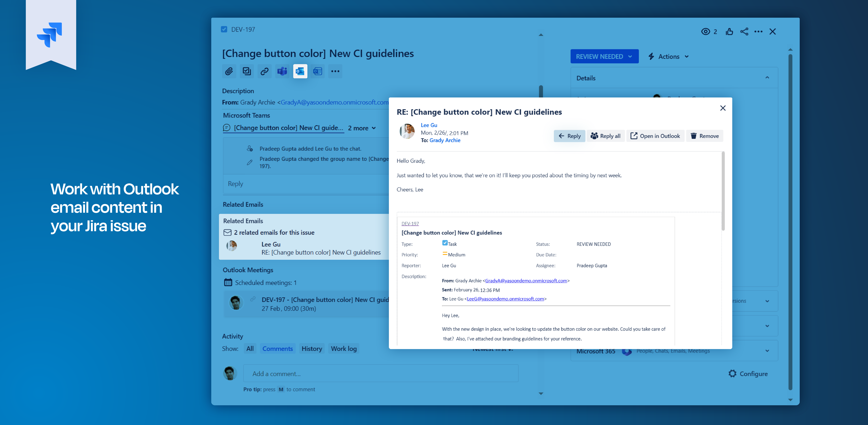Click the thumbs up vote icon
868x425 pixels.
click(730, 31)
